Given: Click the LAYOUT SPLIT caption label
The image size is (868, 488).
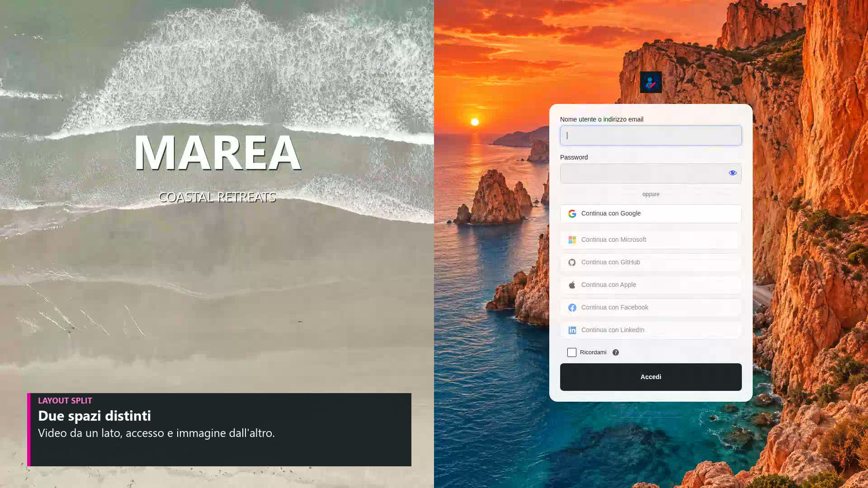Looking at the screenshot, I should (x=65, y=401).
